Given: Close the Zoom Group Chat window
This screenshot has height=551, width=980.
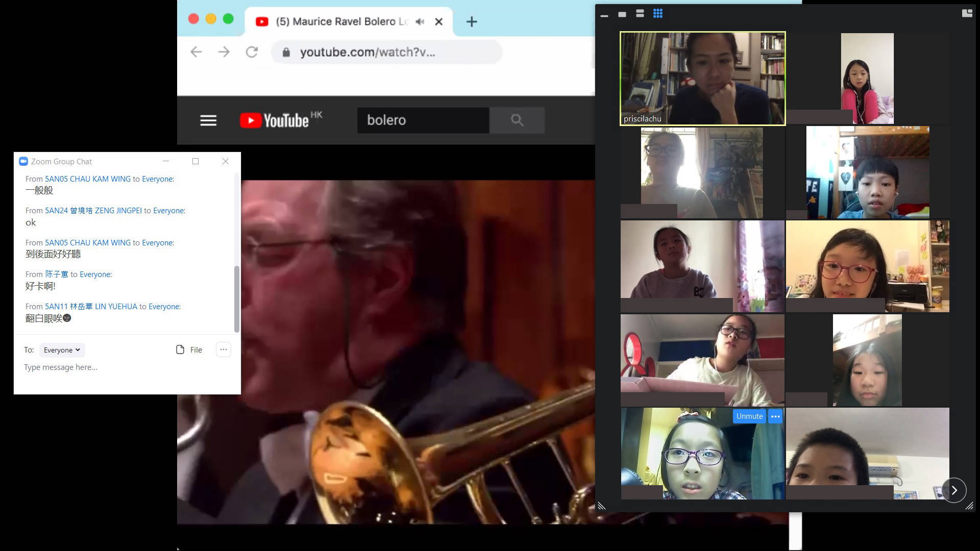Looking at the screenshot, I should [226, 161].
